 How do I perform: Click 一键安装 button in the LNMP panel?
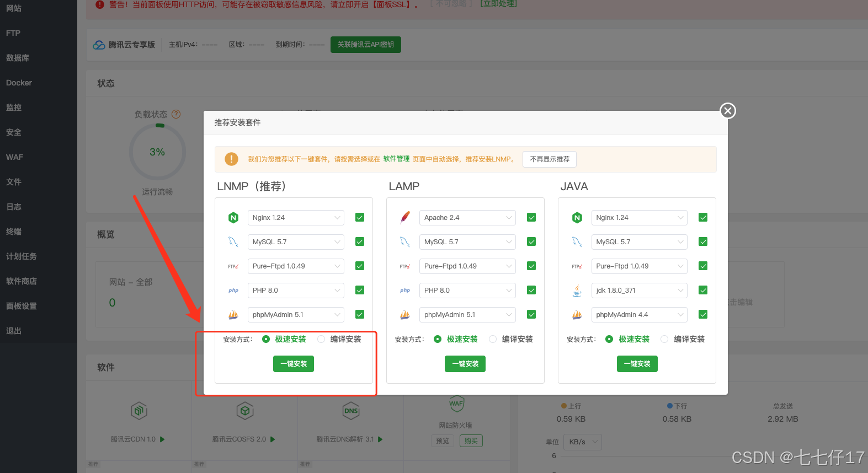click(294, 364)
